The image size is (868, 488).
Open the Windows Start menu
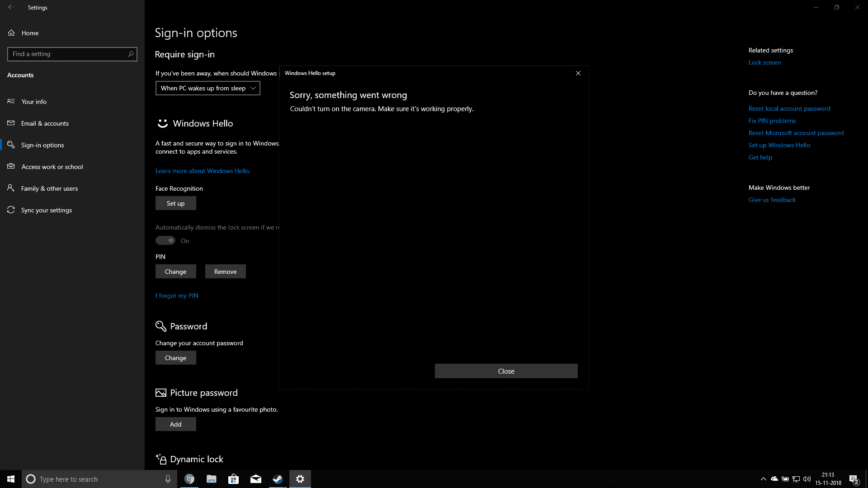click(11, 479)
